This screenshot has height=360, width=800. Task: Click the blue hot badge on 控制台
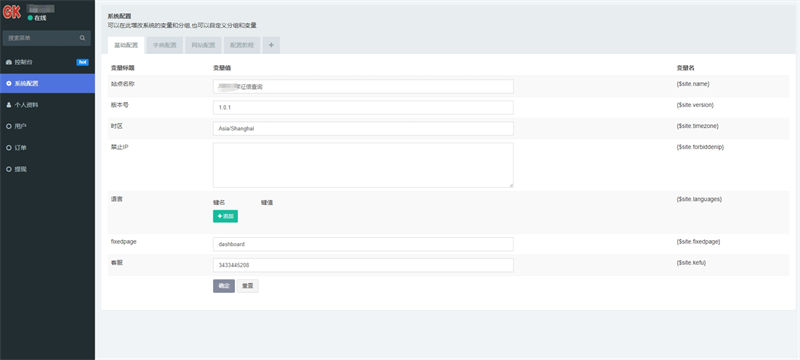(83, 62)
